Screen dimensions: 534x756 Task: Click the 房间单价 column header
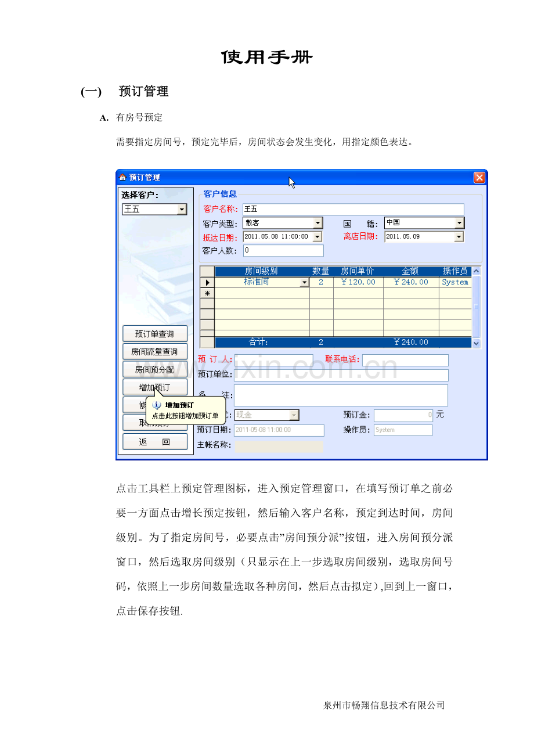pos(358,271)
